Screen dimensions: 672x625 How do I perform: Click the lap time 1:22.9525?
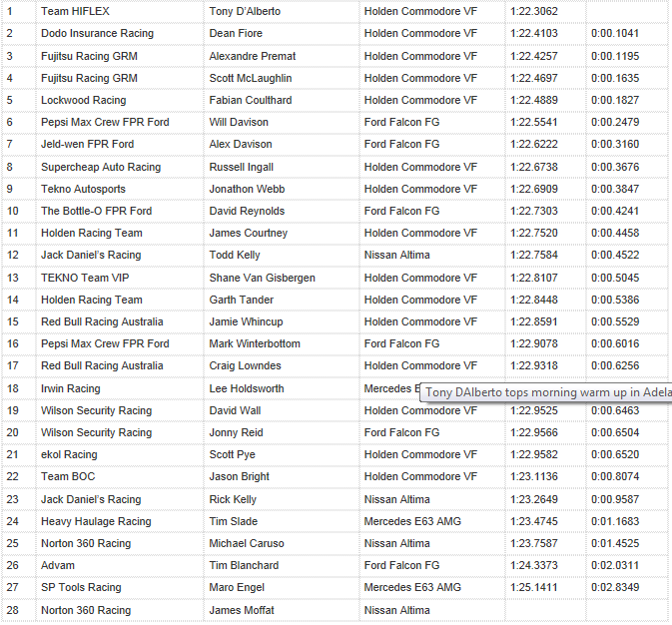(x=533, y=410)
